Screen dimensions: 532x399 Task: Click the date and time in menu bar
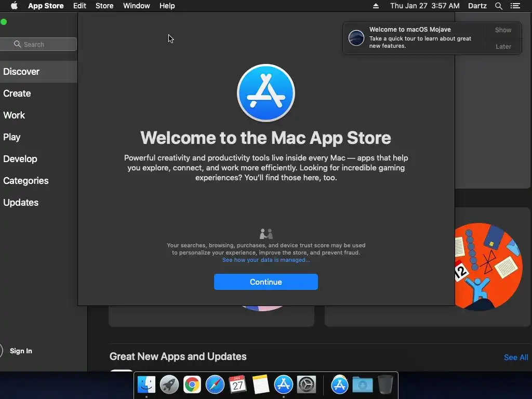click(x=425, y=6)
